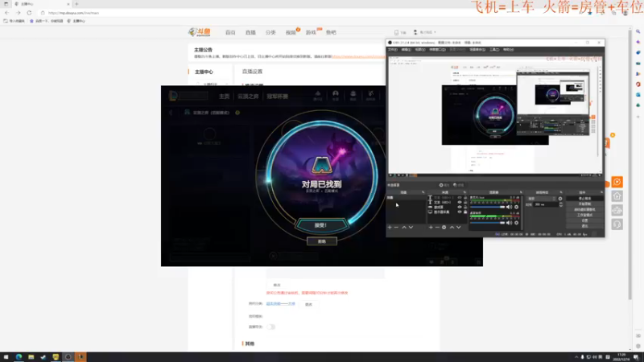Mute the 麦克风/Aux channel
The height and width of the screenshot is (362, 644).
point(510,208)
